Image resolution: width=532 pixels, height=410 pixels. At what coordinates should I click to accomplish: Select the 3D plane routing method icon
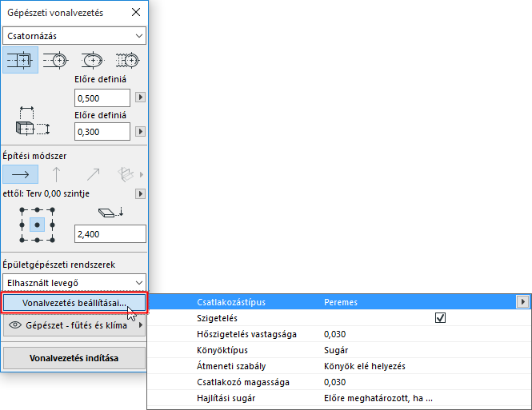(x=126, y=174)
